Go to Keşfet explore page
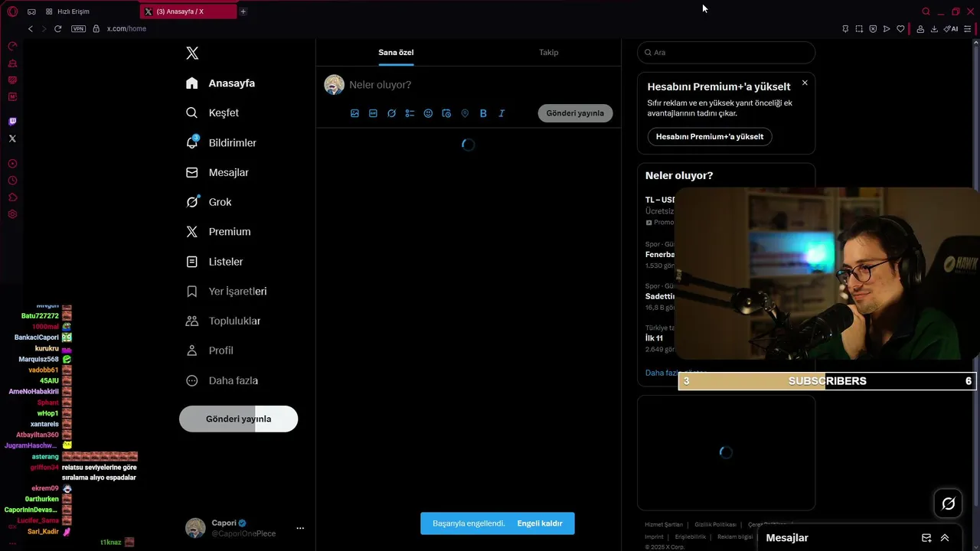 pos(212,112)
